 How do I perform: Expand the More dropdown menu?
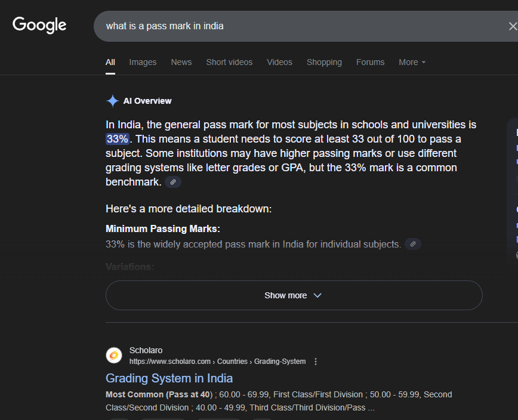tap(412, 62)
